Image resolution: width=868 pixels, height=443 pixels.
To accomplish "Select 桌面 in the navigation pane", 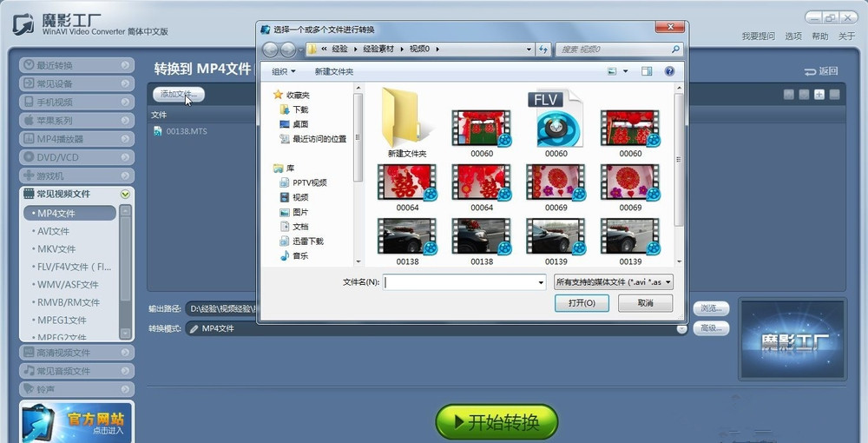I will click(300, 124).
